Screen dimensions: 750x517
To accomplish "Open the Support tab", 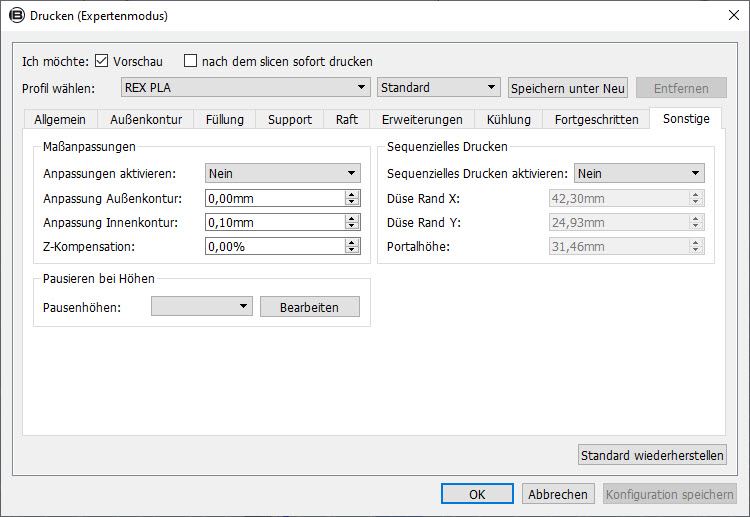I will (x=290, y=120).
